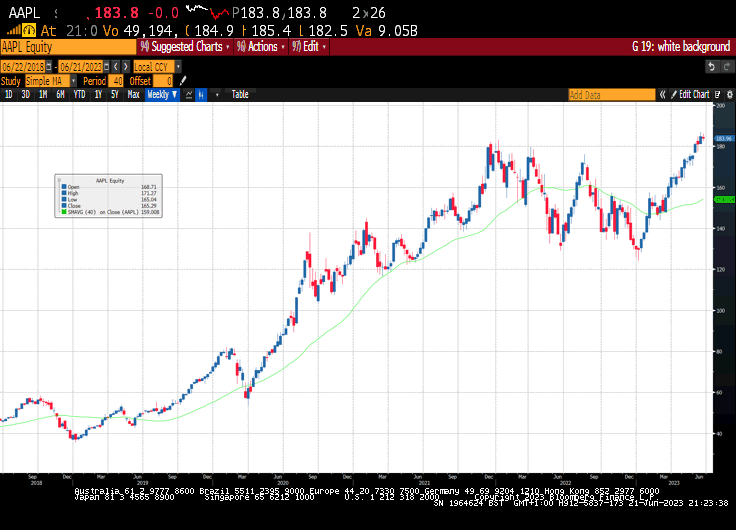Click the AAPL Equity legend title
Viewport: 736px width, 530px height.
pyautogui.click(x=110, y=180)
